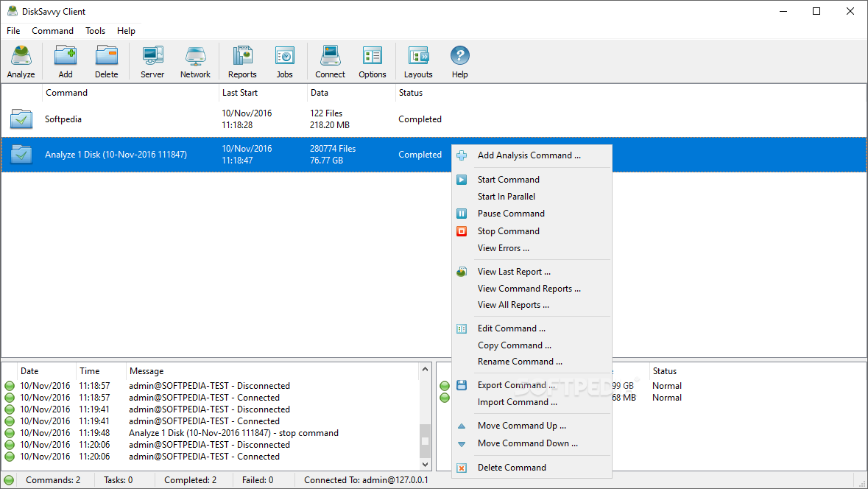Viewport: 868px width, 489px height.
Task: Click the Analyze 1 Disk folder icon
Action: pyautogui.click(x=21, y=154)
